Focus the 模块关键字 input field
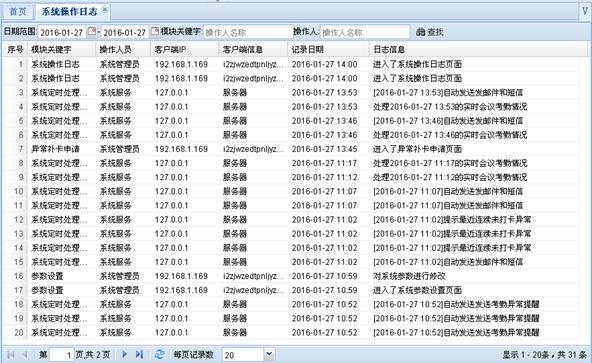592x363 pixels. (248, 32)
